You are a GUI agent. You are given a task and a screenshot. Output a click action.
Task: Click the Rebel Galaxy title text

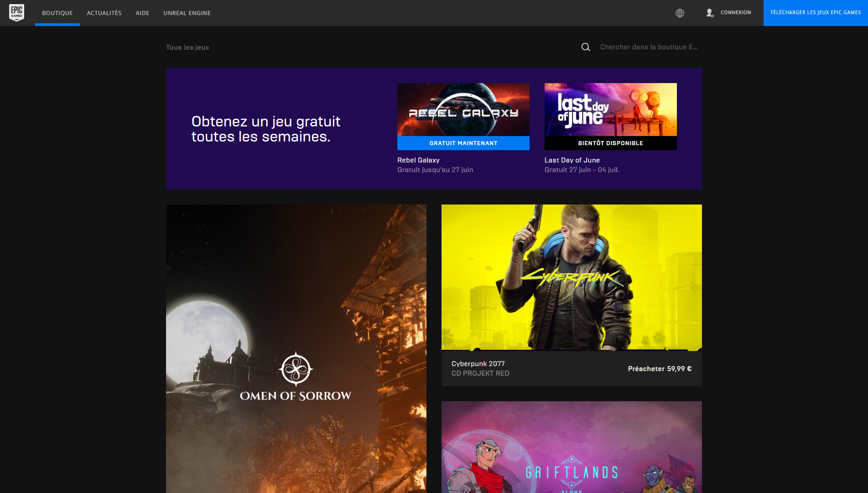[x=418, y=160]
